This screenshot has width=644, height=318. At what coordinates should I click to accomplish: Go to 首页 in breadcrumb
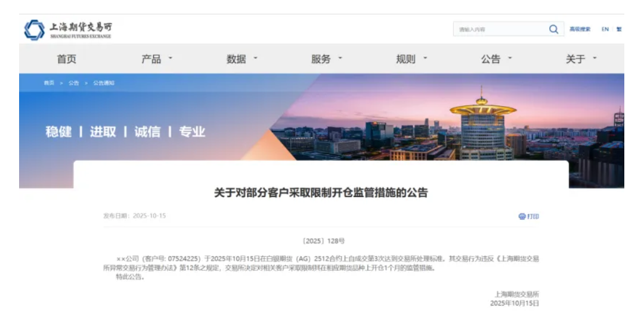[x=49, y=83]
